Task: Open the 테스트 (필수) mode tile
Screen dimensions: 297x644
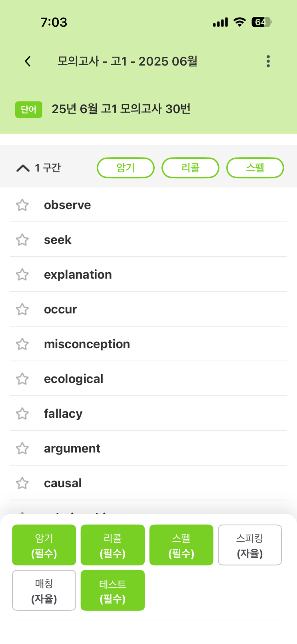Action: pos(113,590)
